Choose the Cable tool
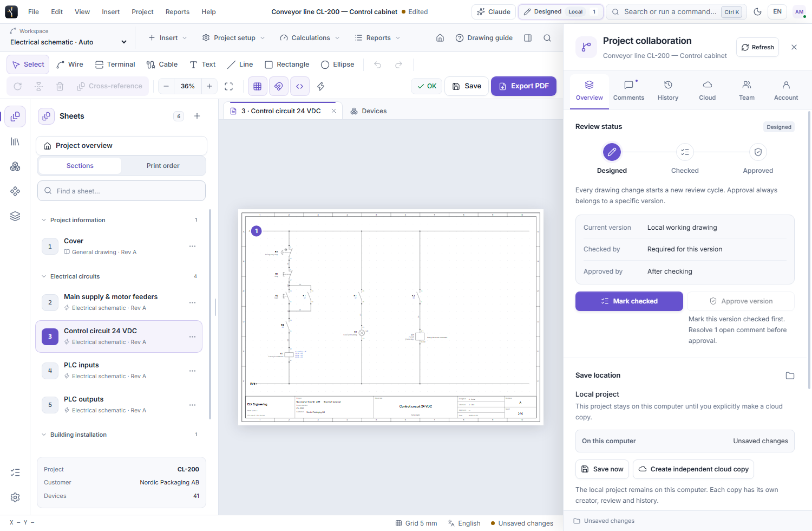 click(162, 64)
